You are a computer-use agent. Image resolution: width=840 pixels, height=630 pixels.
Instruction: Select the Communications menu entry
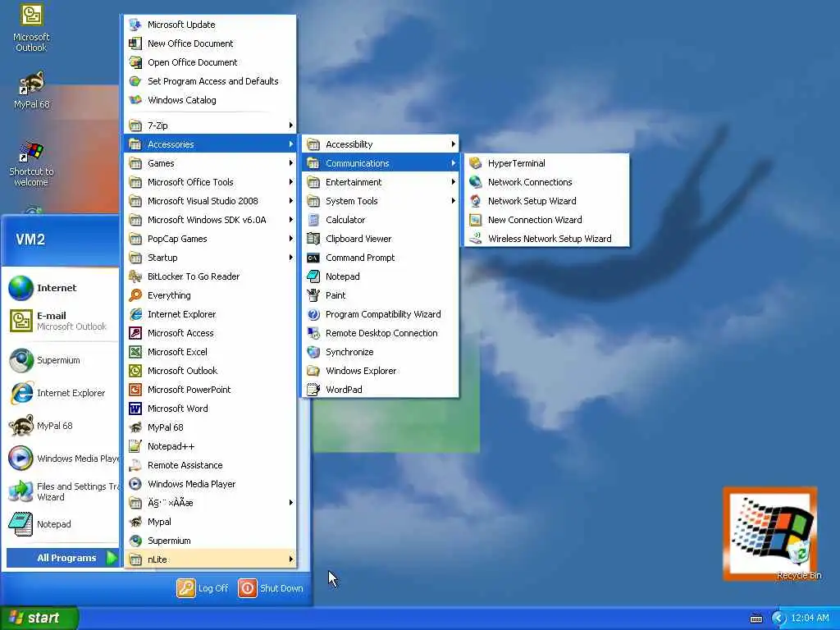[x=381, y=163]
